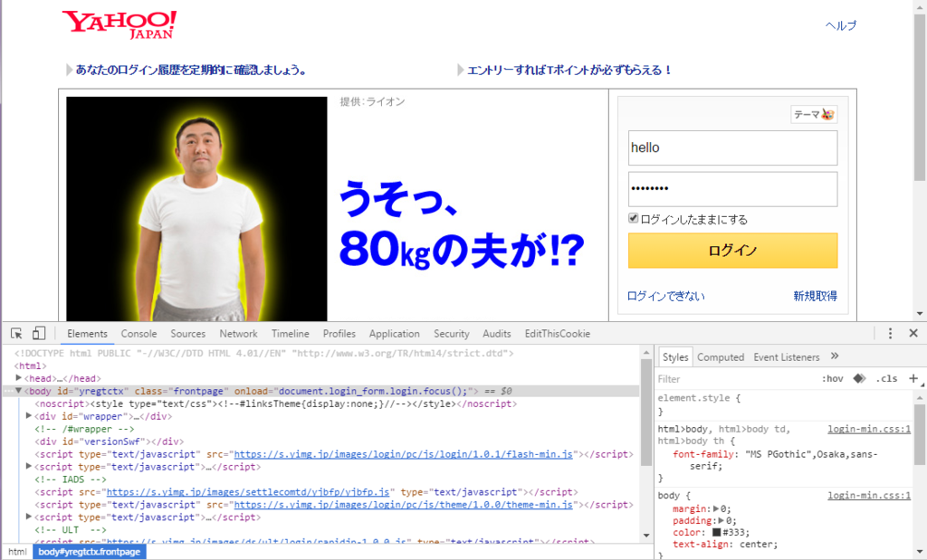The width and height of the screenshot is (927, 560).
Task: Open the Application tab
Action: [x=395, y=333]
